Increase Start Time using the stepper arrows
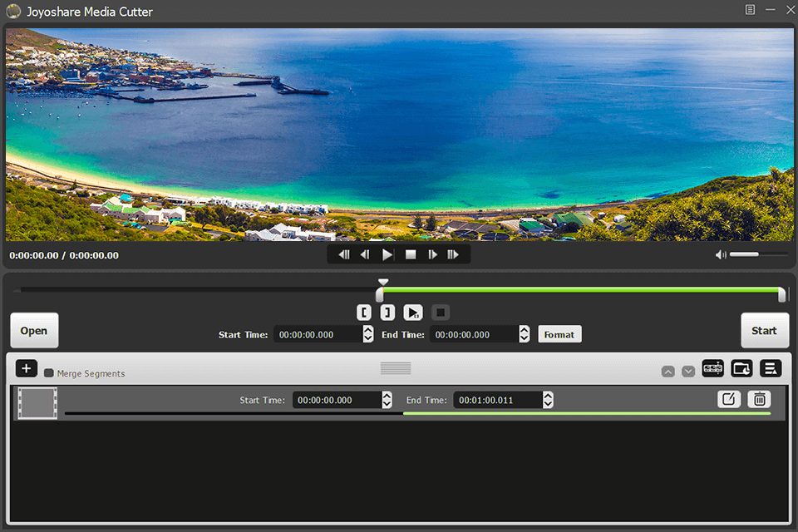Image resolution: width=798 pixels, height=532 pixels. coord(367,330)
